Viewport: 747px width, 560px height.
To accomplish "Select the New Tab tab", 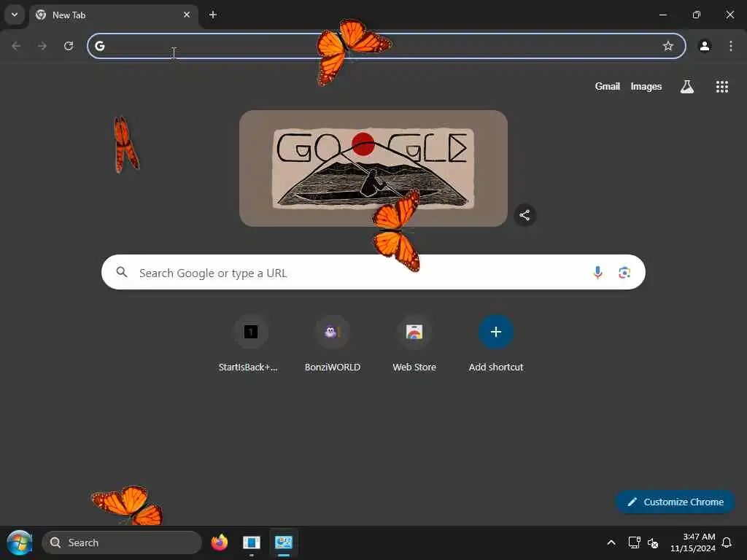I will [115, 15].
